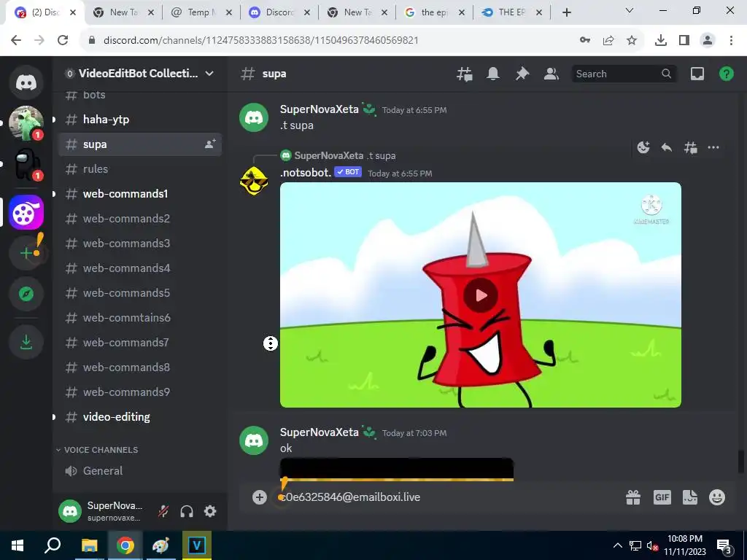Viewport: 747px width, 560px height.
Task: Open notification settings bell icon
Action: point(493,74)
